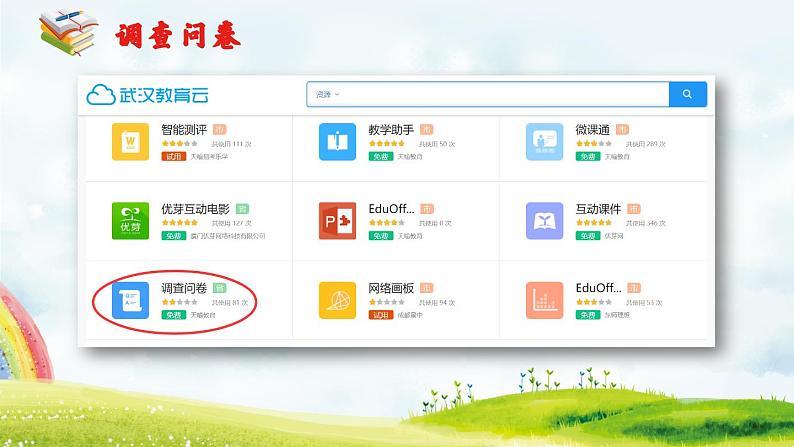Screen dimensions: 794x447
Task: Click the 教学助手 title text
Action: (391, 130)
